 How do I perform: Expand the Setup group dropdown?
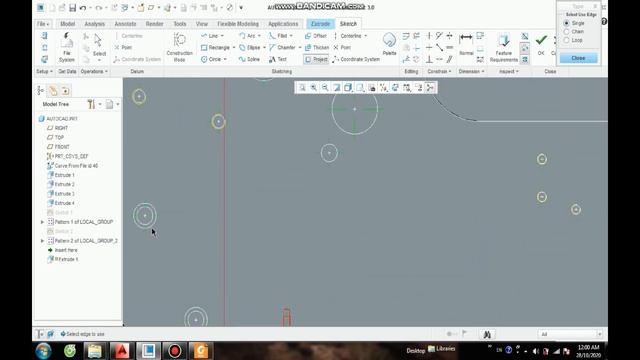tap(44, 71)
